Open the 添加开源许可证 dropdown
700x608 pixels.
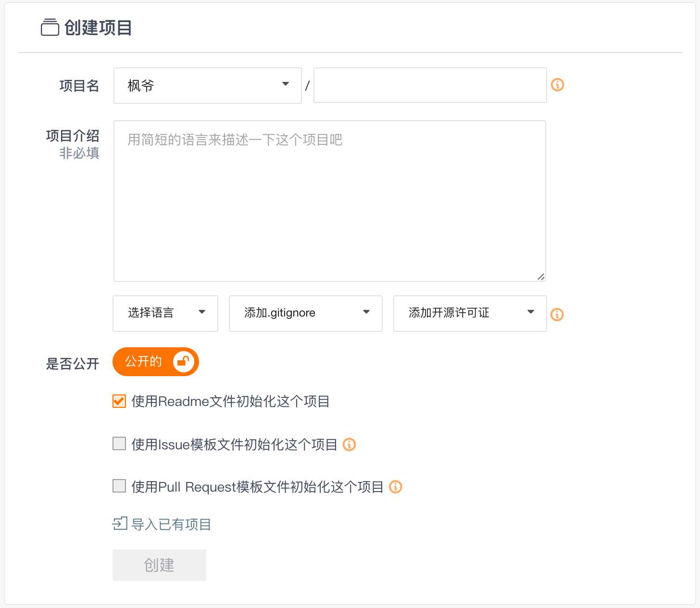coord(470,314)
